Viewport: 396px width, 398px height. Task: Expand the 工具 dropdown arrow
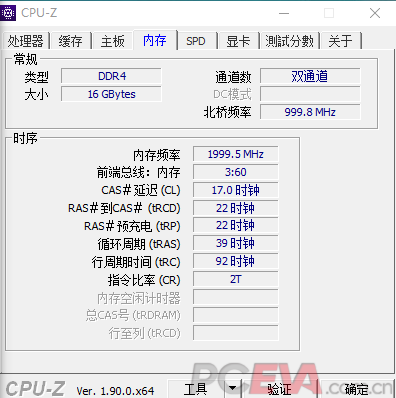[233, 389]
